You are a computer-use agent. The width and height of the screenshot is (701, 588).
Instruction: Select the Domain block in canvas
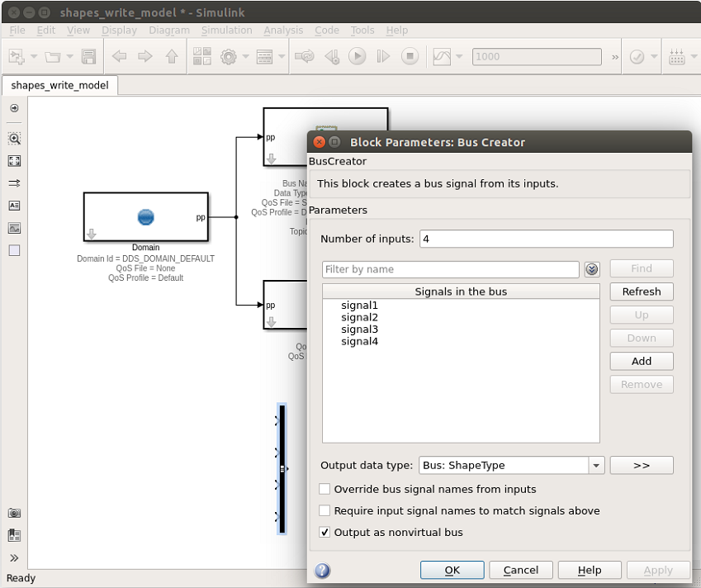point(146,217)
